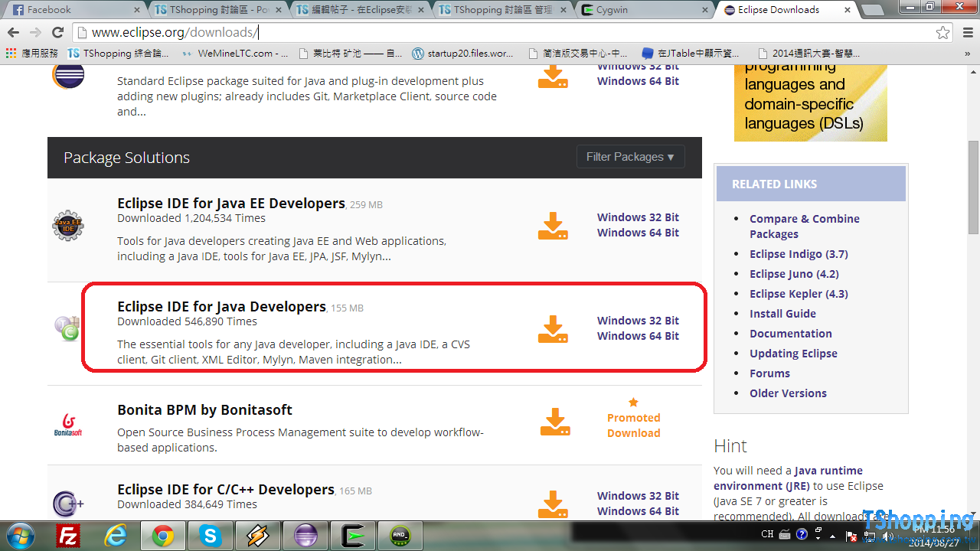This screenshot has width=980, height=551.
Task: Click the Bonitasoft logo
Action: click(x=67, y=423)
